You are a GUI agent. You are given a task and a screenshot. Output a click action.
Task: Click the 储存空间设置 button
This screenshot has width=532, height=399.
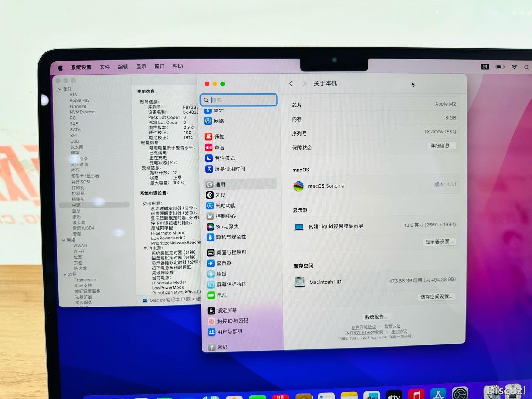(x=436, y=297)
